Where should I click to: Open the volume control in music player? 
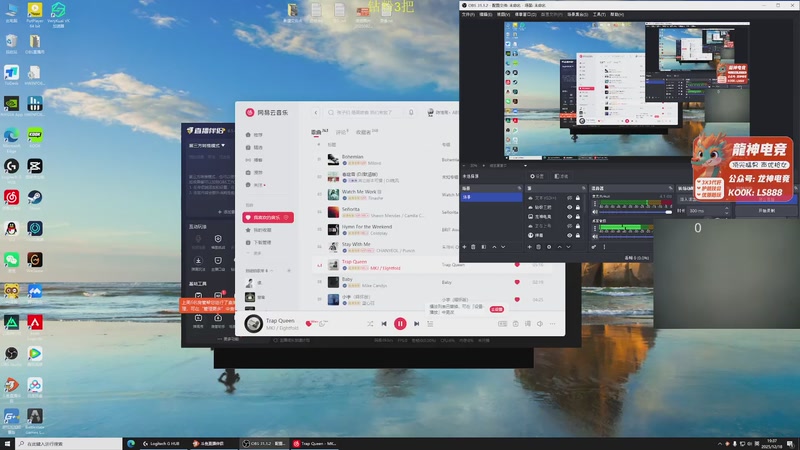(x=540, y=323)
